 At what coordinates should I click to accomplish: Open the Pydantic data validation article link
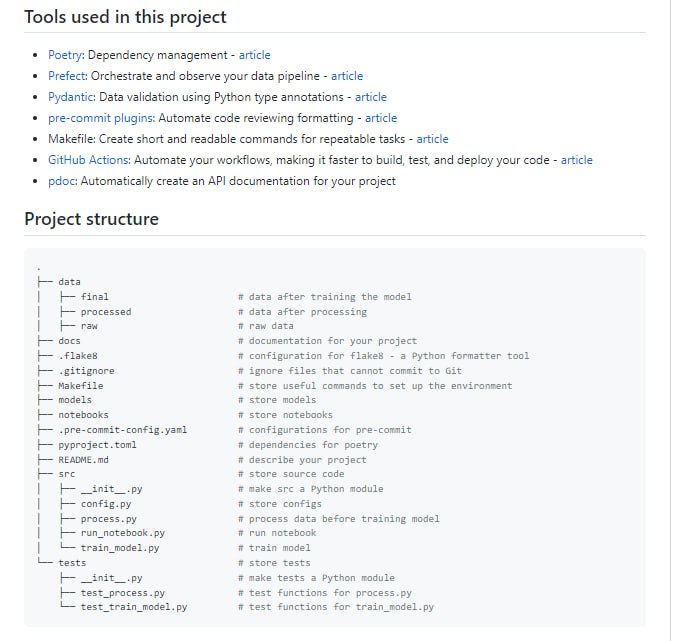[x=370, y=97]
